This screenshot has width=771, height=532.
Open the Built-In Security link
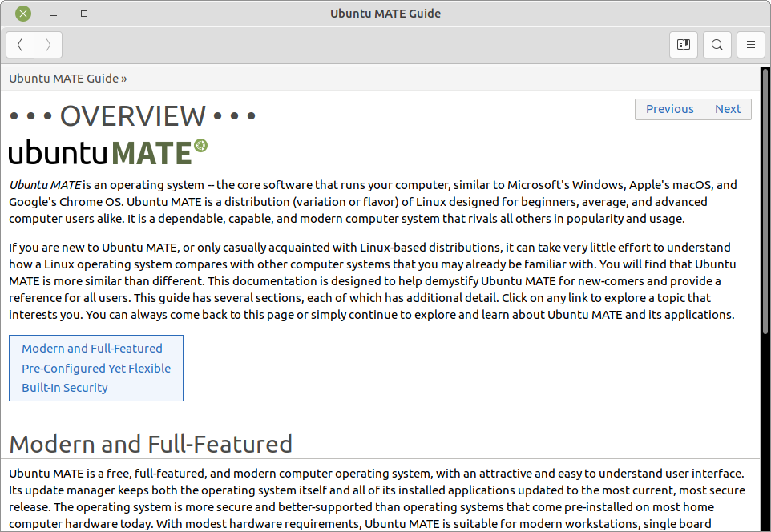(64, 387)
